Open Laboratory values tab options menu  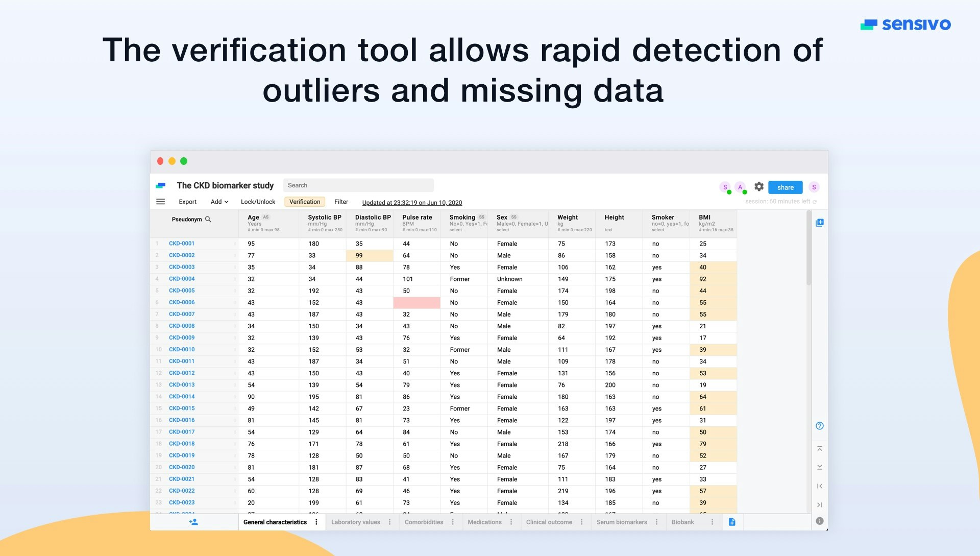pos(390,522)
